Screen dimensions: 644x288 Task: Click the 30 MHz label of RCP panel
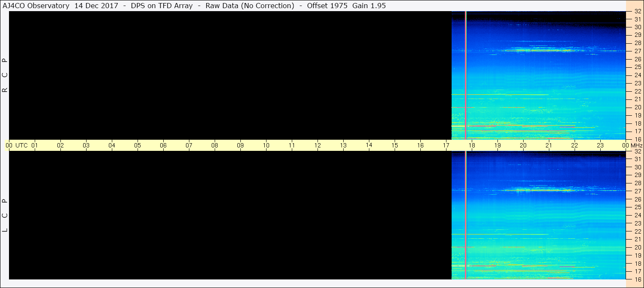click(638, 27)
